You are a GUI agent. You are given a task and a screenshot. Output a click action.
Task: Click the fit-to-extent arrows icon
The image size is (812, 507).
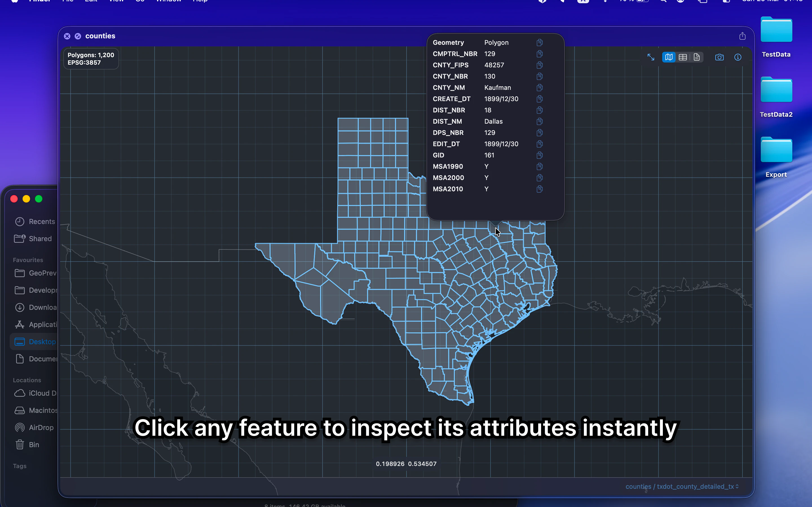pos(651,57)
